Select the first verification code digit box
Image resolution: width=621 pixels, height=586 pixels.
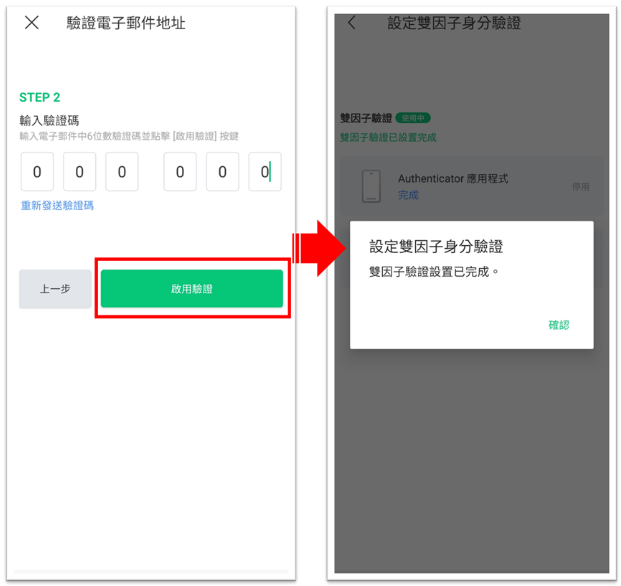(37, 171)
